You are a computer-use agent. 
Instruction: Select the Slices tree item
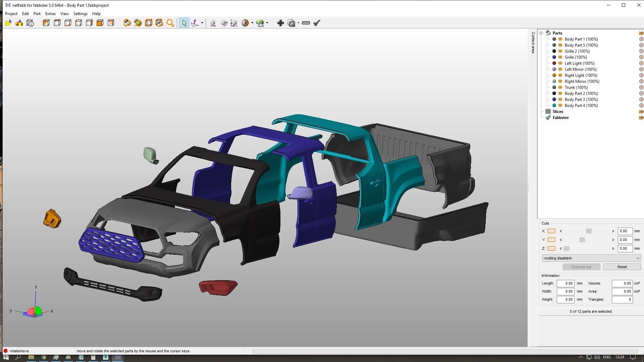(558, 112)
